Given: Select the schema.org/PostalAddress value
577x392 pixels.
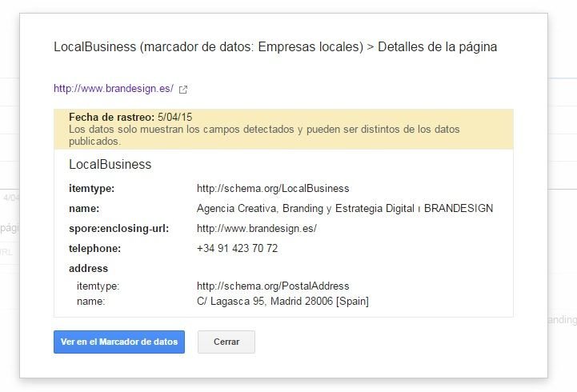Looking at the screenshot, I should (x=273, y=286).
